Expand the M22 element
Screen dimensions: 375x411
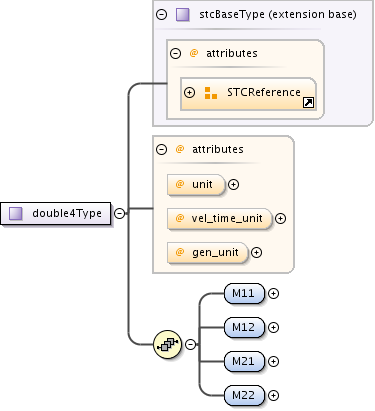point(273,395)
